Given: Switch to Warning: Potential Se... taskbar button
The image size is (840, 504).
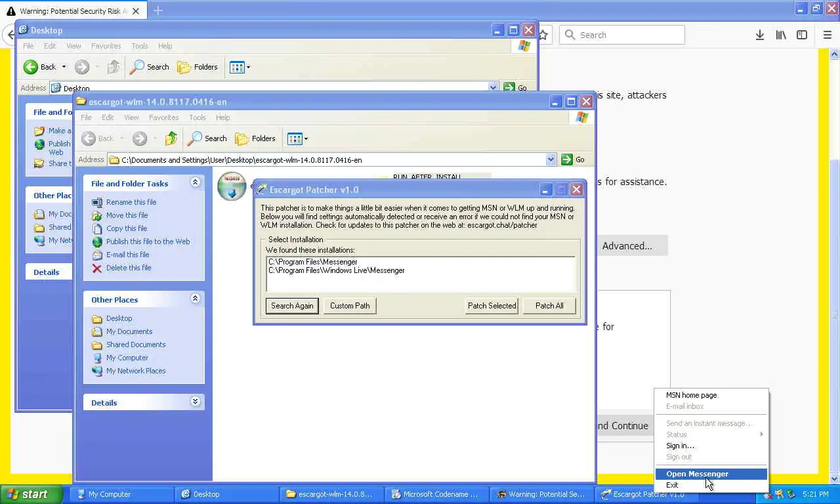Looking at the screenshot, I should (x=541, y=494).
